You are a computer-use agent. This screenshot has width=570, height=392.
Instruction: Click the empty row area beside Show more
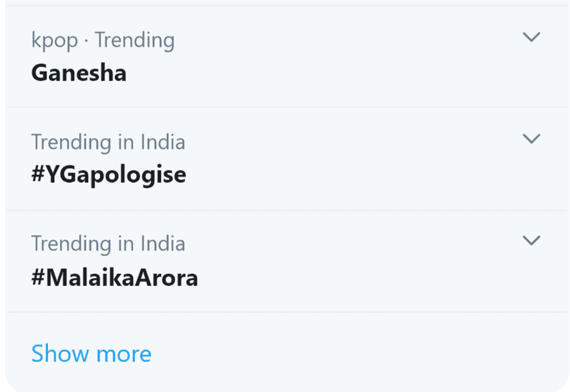pyautogui.click(x=351, y=353)
